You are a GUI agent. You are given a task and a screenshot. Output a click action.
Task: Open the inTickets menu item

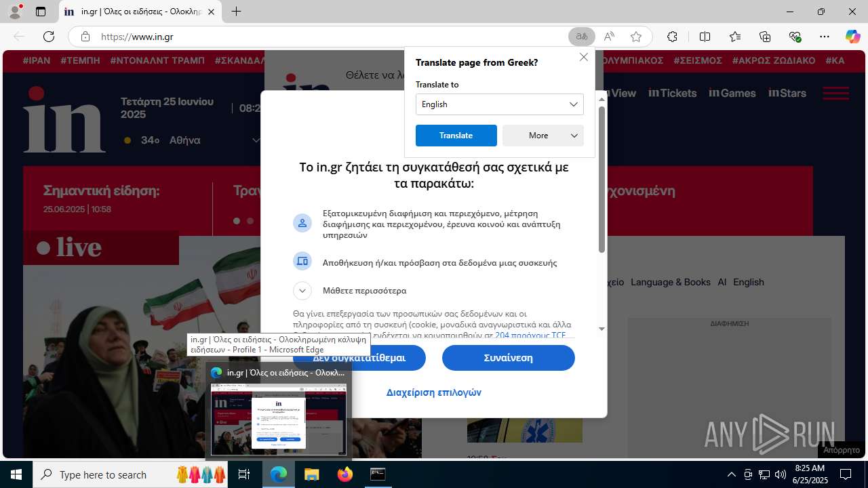[673, 93]
